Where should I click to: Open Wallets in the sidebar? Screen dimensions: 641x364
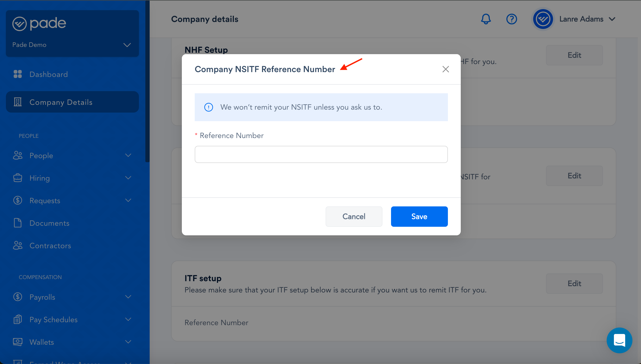pos(42,342)
